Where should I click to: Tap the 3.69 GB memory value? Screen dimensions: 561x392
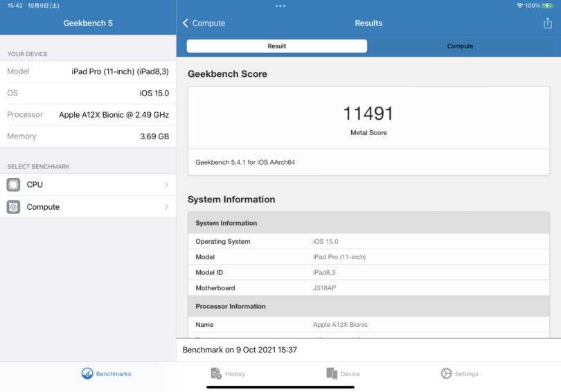point(154,136)
